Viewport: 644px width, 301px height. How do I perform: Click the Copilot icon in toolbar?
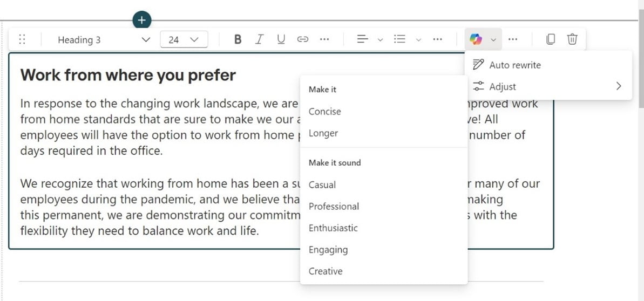coord(476,39)
